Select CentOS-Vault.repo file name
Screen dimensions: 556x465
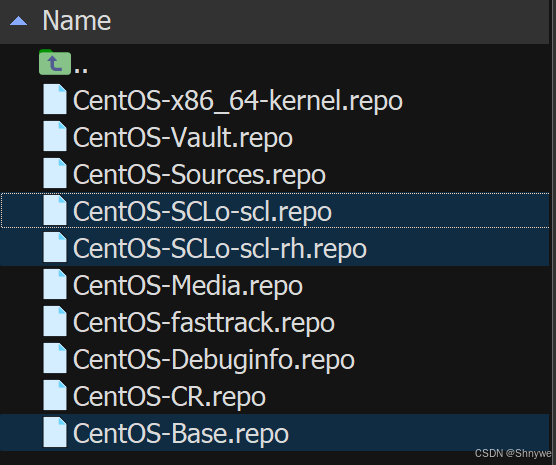(183, 138)
